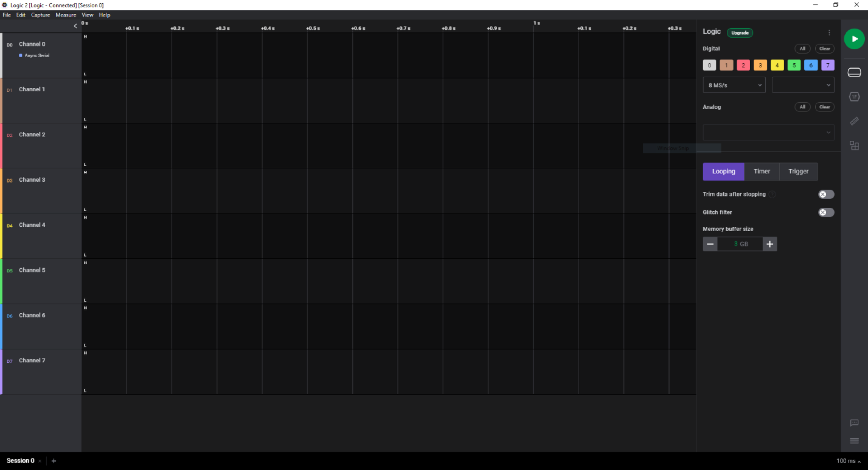868x470 pixels.
Task: Open the View menu
Action: point(88,15)
